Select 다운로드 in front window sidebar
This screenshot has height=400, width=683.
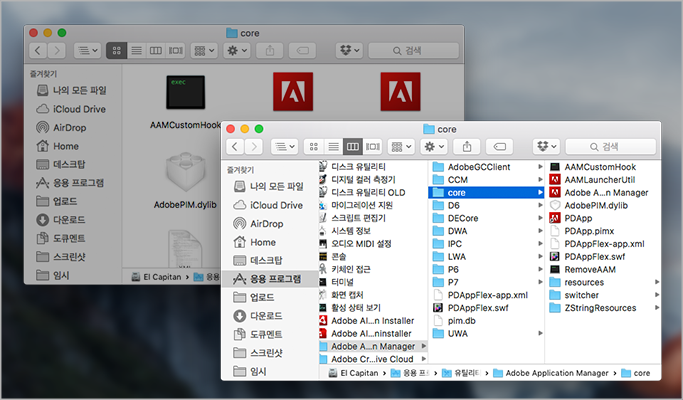point(269,316)
